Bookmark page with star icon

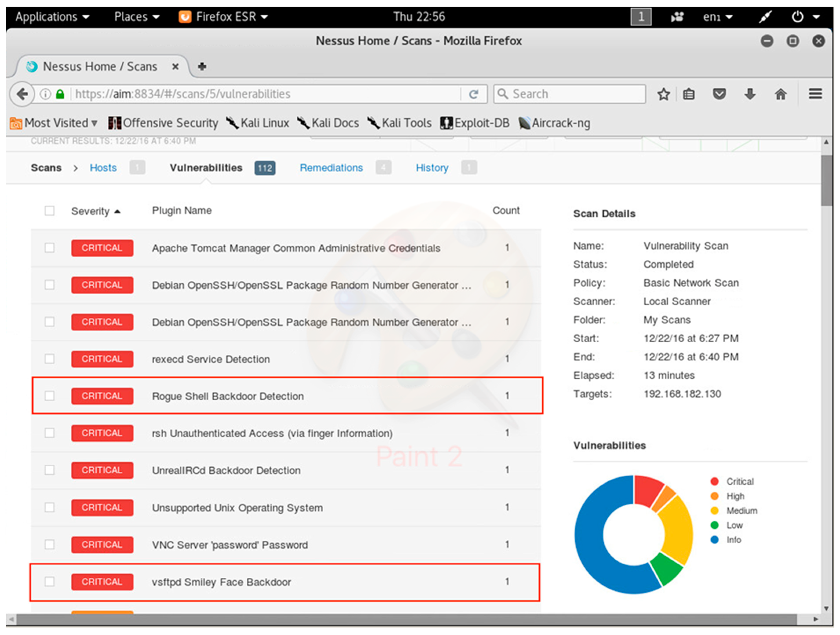tap(663, 94)
